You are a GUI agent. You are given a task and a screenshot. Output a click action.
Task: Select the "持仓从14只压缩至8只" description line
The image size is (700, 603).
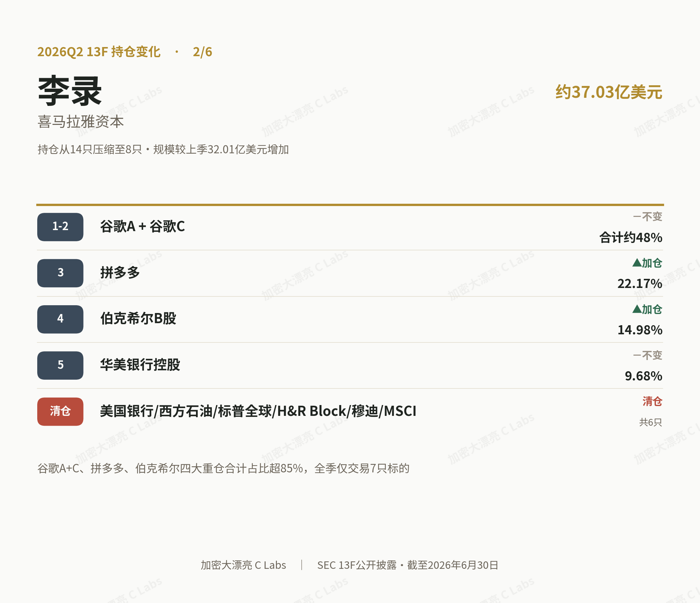point(163,149)
